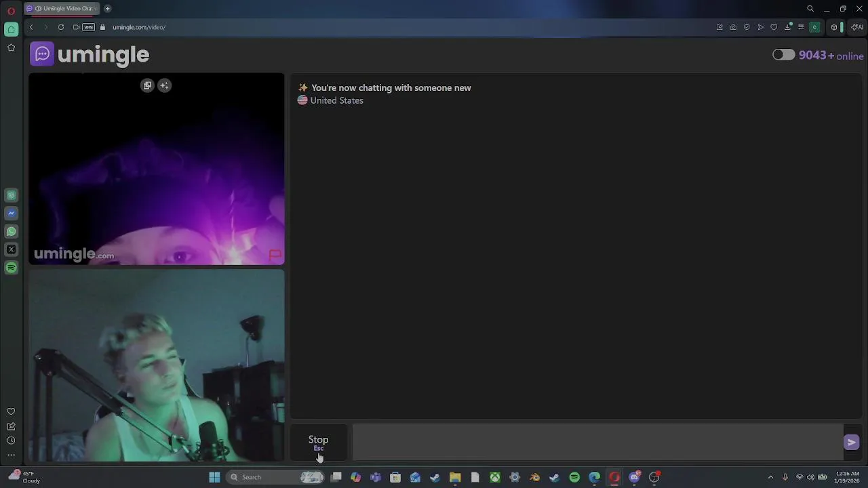
Task: Open Spotify from the taskbar
Action: tap(574, 477)
